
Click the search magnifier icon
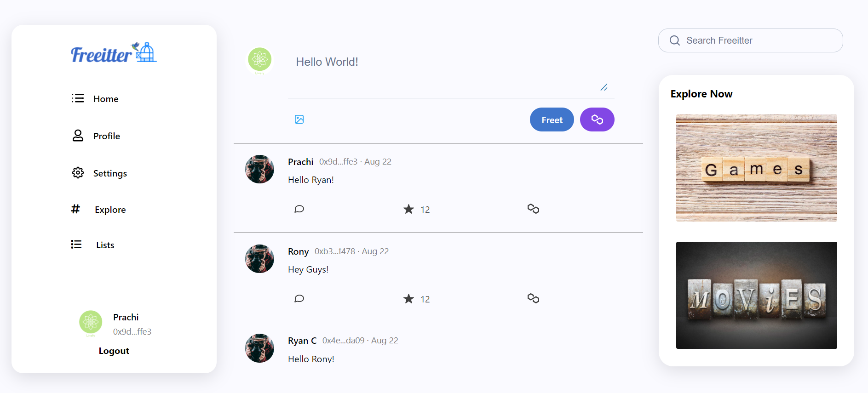[675, 40]
